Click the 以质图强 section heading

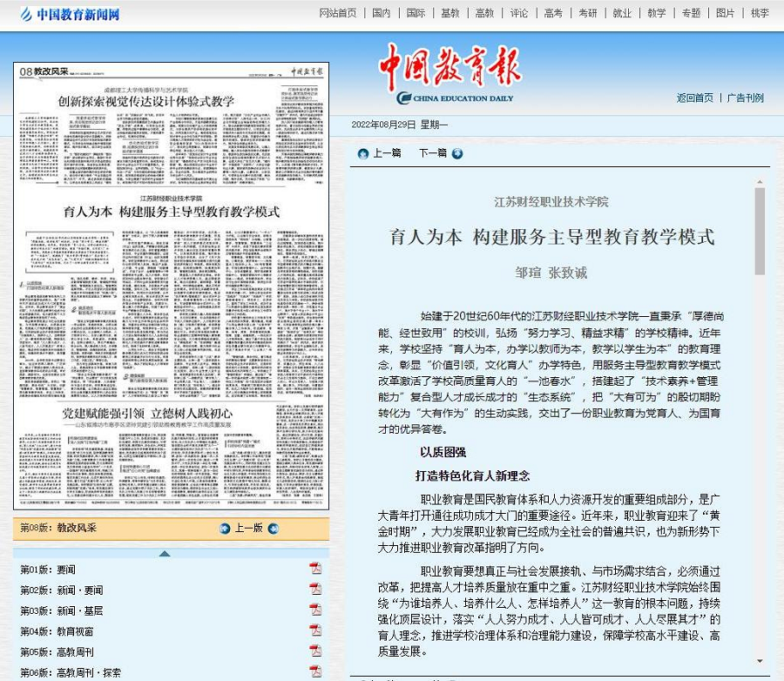click(x=443, y=453)
